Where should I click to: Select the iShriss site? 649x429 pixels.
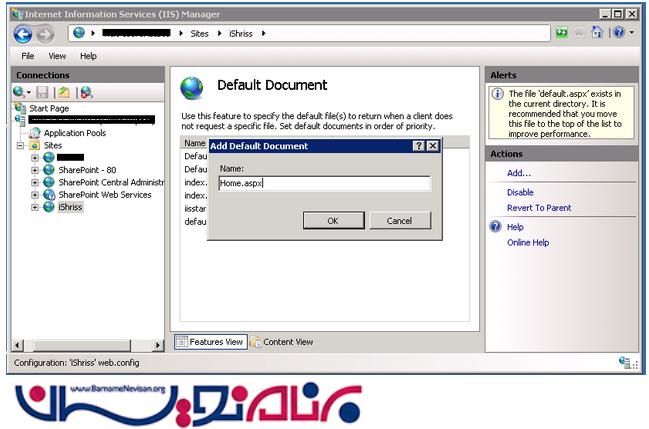point(70,207)
